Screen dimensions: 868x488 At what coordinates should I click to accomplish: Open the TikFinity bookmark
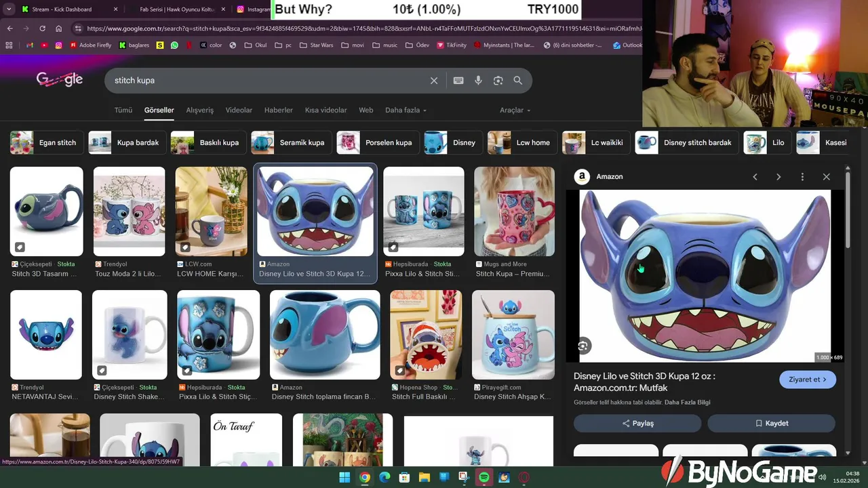pyautogui.click(x=451, y=45)
